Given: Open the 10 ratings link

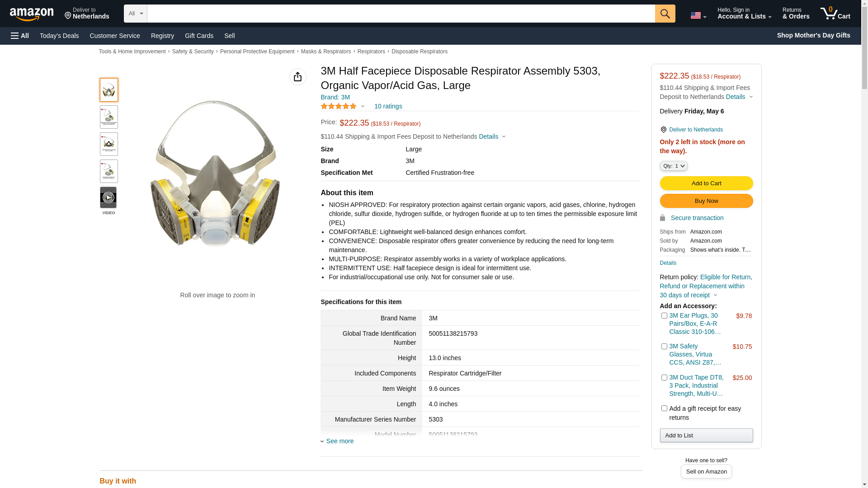Looking at the screenshot, I should coord(388,106).
